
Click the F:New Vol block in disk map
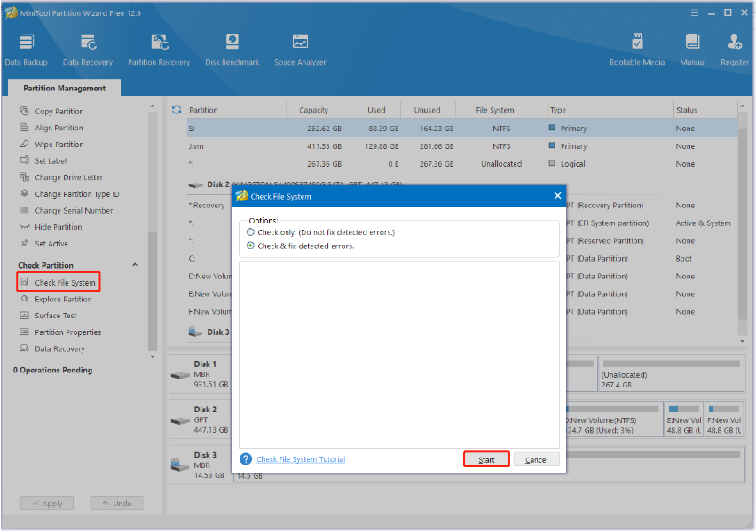click(x=724, y=419)
